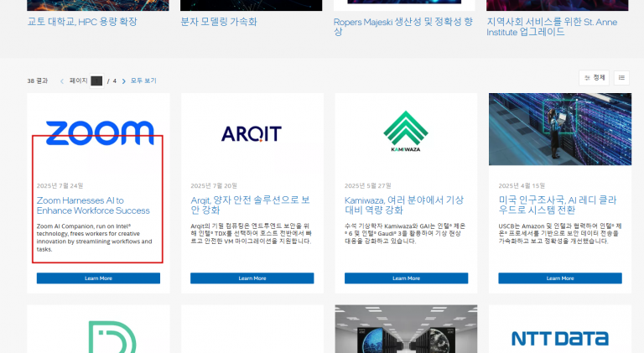This screenshot has width=644, height=353.
Task: Open the NTT DATA logo thumbnail
Action: (x=560, y=339)
